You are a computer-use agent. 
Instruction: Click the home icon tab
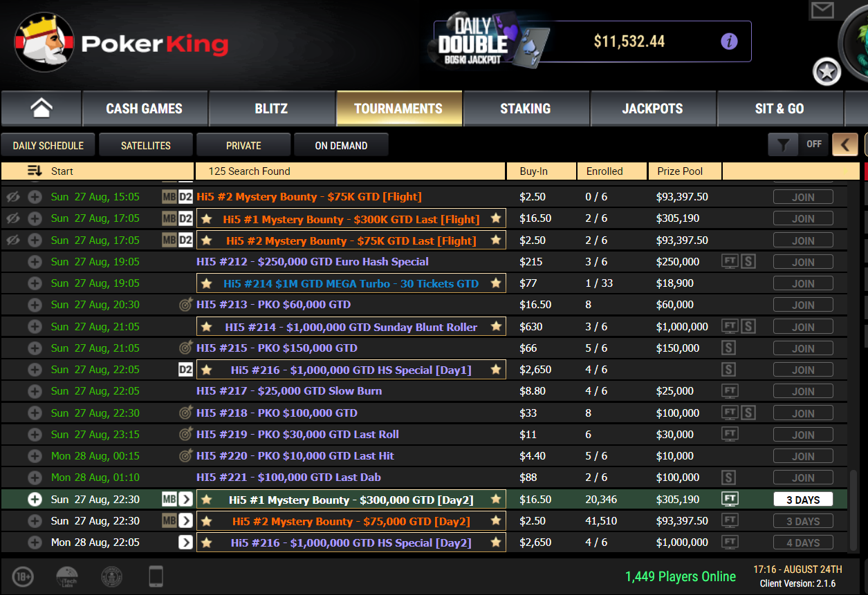click(x=41, y=108)
